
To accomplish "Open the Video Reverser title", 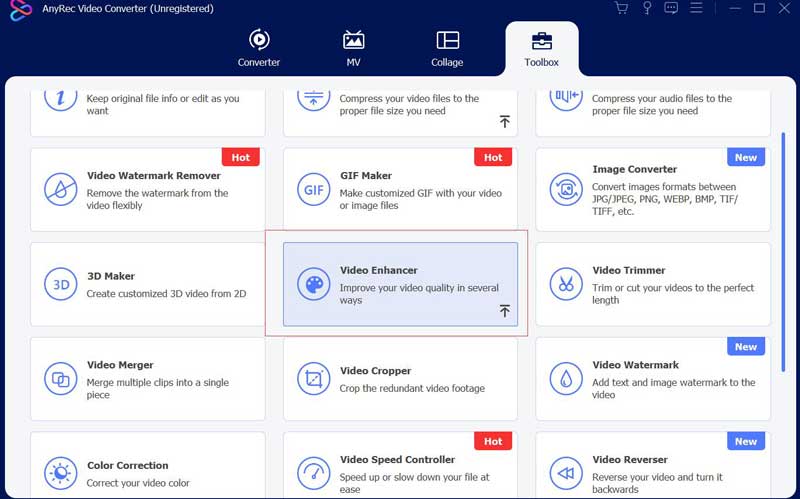I will (x=630, y=460).
